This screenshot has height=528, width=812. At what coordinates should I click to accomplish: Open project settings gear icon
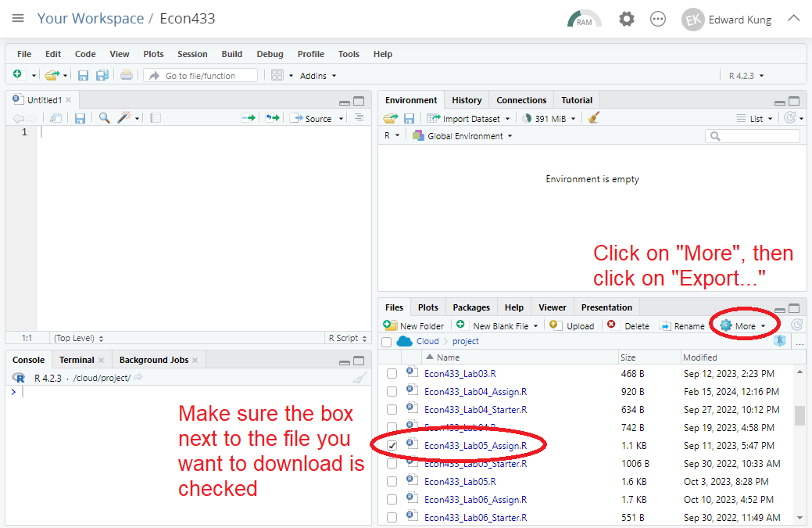627,20
